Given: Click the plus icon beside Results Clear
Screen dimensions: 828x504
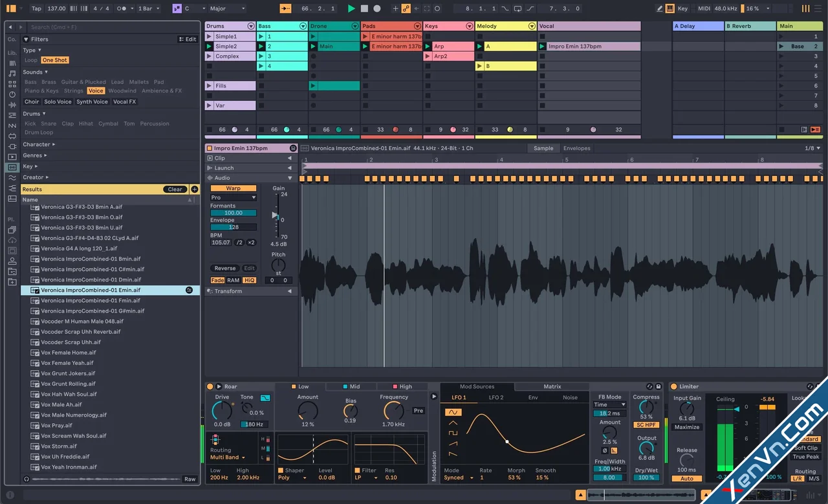Looking at the screenshot, I should [194, 190].
